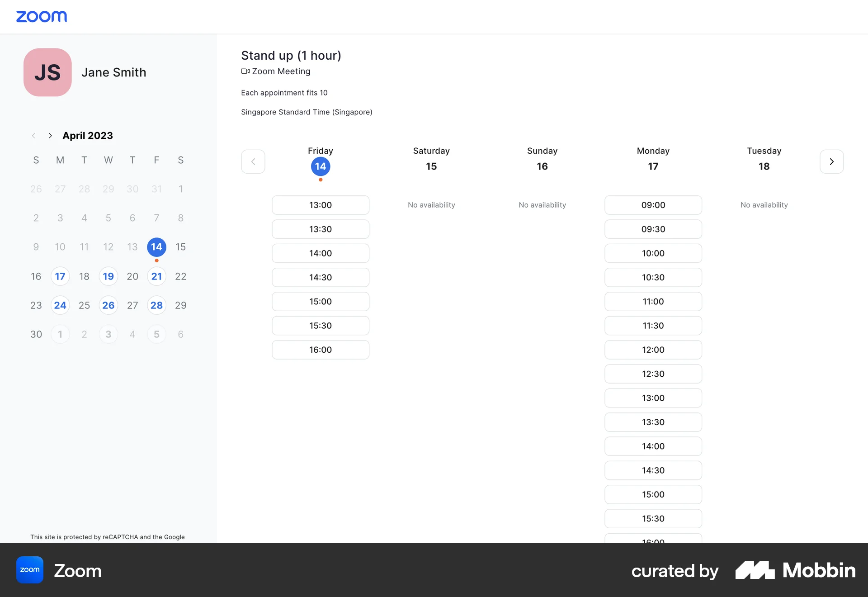Image resolution: width=868 pixels, height=597 pixels.
Task: Click the reCAPTCHA notice at the bottom left
Action: tap(107, 537)
